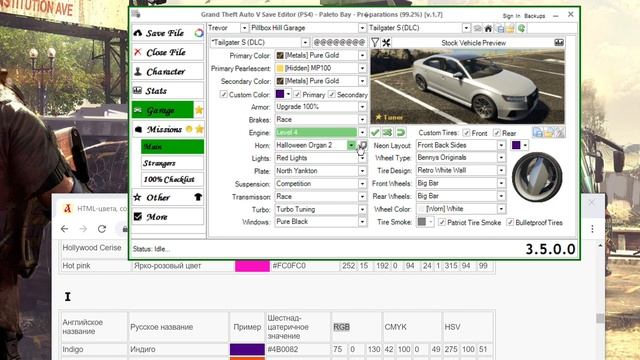Open the More section
The image size is (640, 360).
point(168,217)
